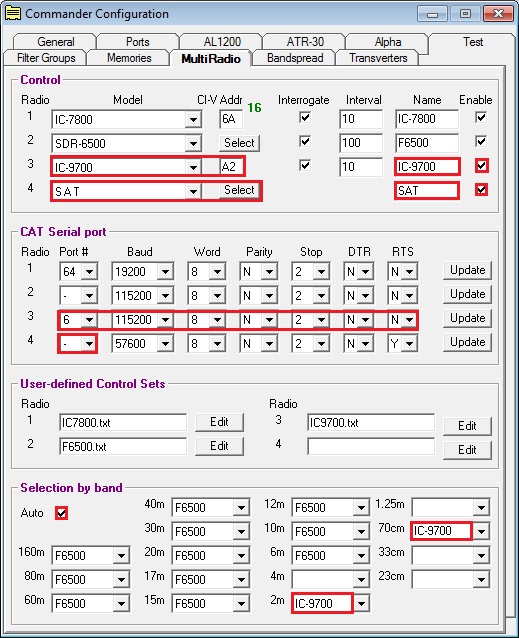
Task: Open the radio 2 Model dropdown SDR-6500
Action: point(193,144)
